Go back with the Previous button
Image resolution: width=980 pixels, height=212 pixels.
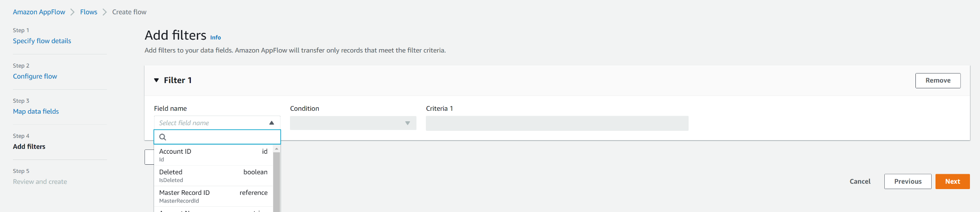pyautogui.click(x=908, y=181)
